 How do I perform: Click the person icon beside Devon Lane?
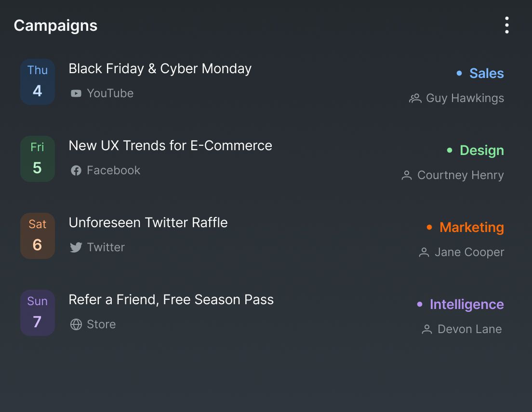point(427,330)
